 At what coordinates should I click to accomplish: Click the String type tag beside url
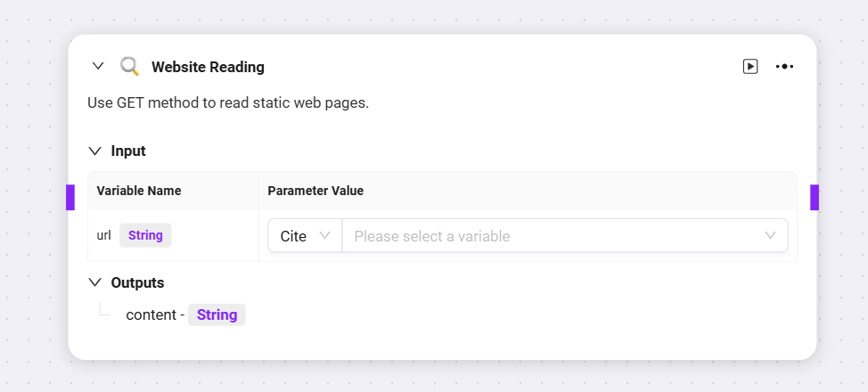[145, 235]
